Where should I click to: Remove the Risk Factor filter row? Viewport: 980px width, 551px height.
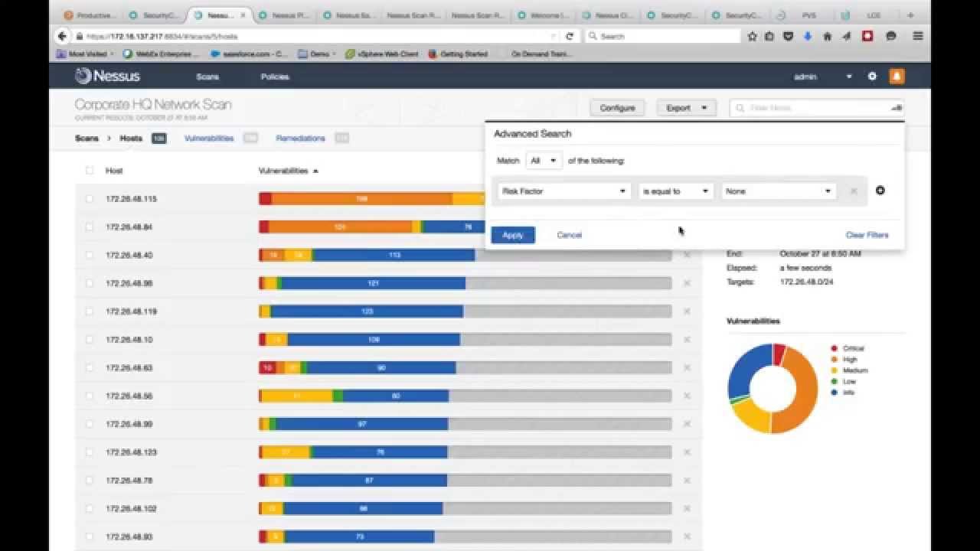[854, 191]
